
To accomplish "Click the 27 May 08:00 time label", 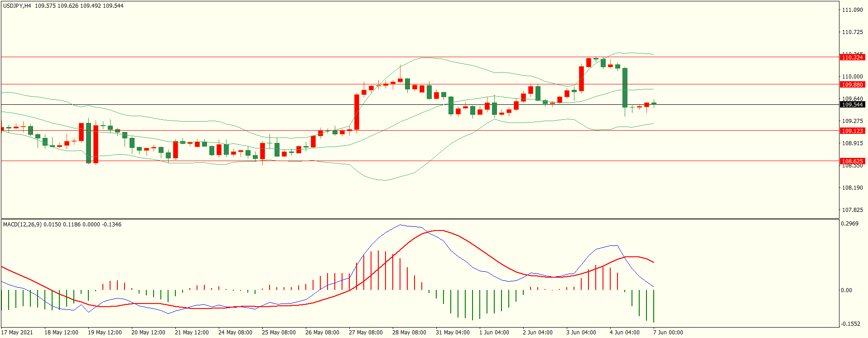I will (x=366, y=333).
